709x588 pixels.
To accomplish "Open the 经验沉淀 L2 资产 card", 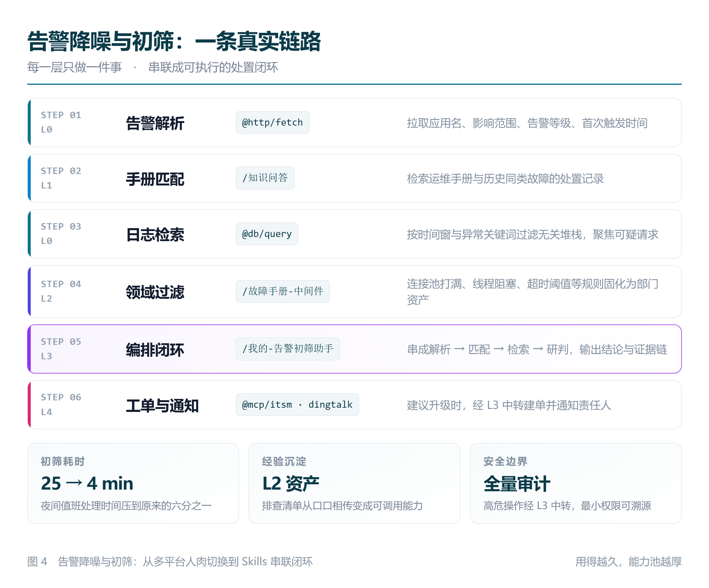I will coord(354,483).
